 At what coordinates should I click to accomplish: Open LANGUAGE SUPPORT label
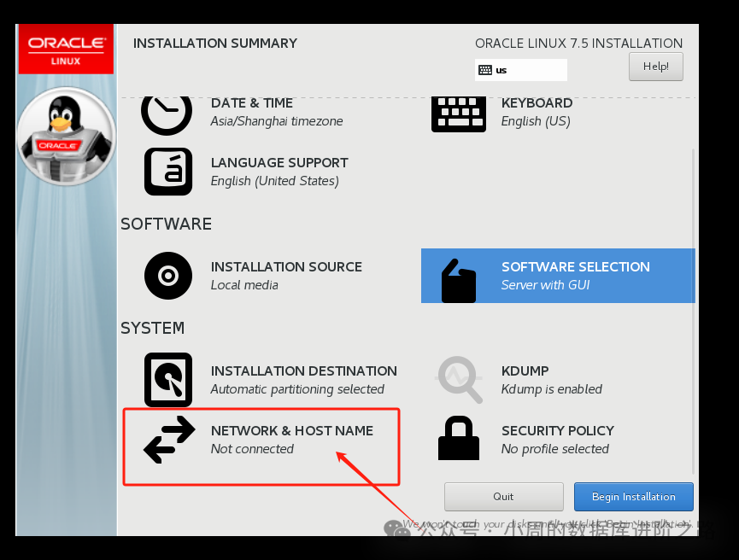pos(279,163)
